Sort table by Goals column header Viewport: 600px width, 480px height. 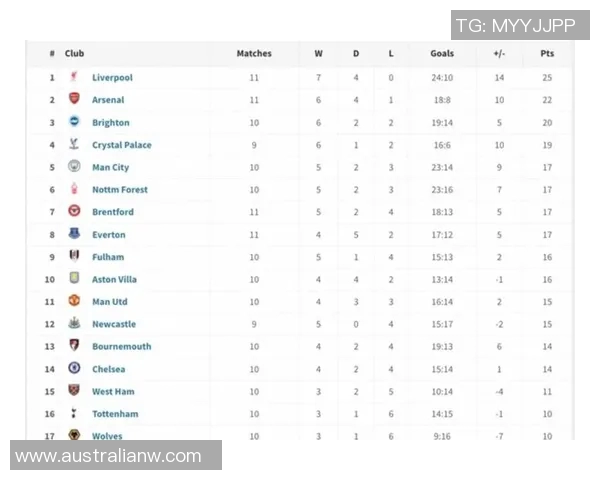pos(441,54)
